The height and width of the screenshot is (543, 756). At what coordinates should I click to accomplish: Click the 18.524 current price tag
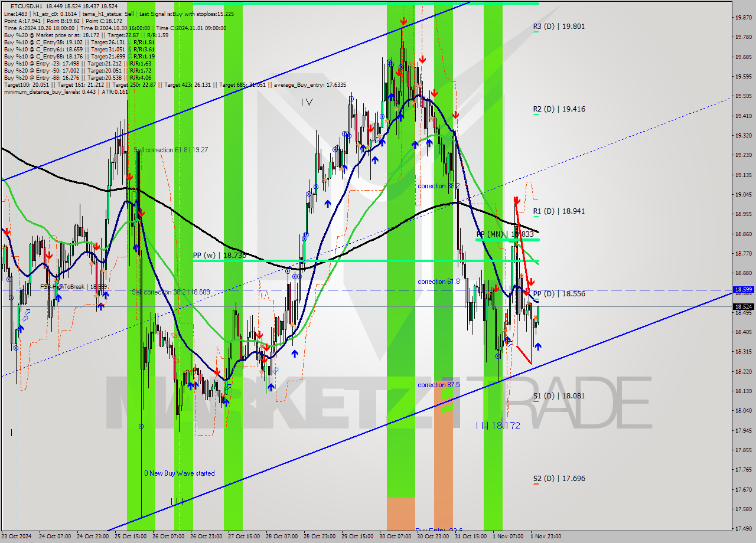pos(743,306)
